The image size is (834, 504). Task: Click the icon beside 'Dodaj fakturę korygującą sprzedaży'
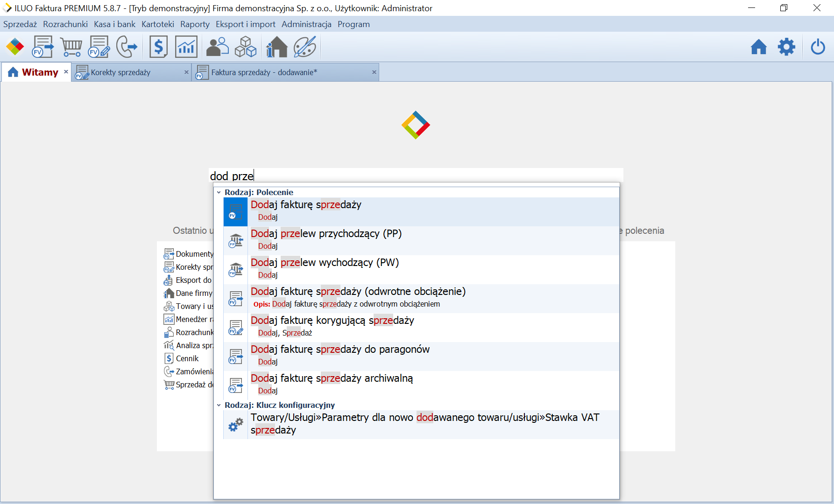coord(236,328)
